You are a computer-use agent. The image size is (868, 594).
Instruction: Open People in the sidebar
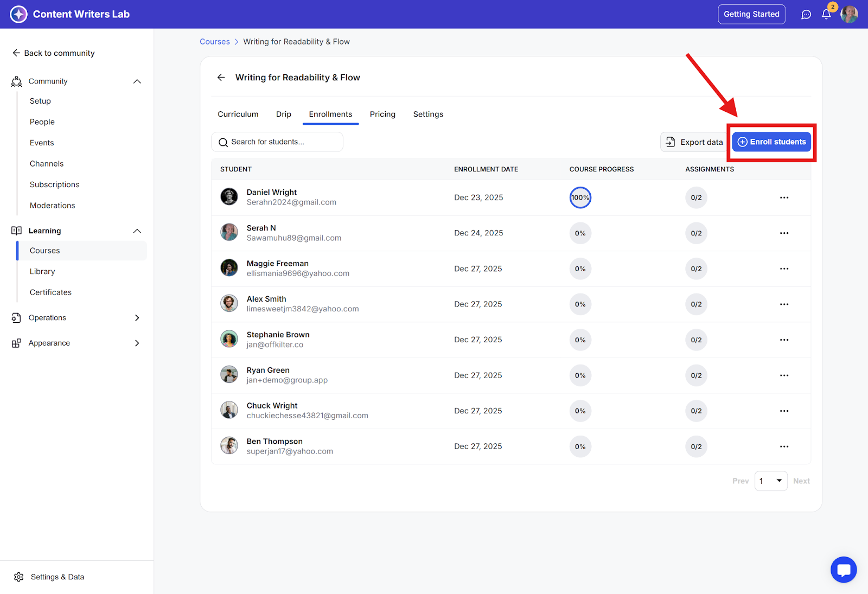[x=42, y=122]
